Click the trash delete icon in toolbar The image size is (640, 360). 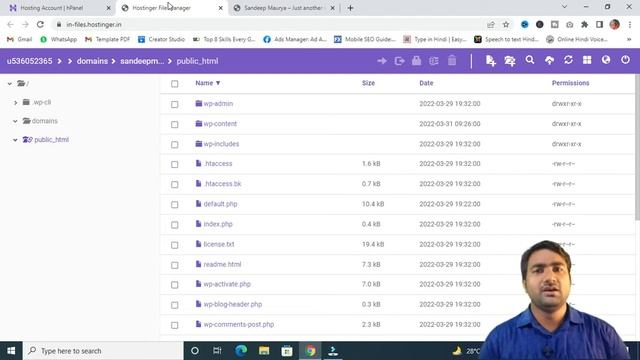coord(452,60)
